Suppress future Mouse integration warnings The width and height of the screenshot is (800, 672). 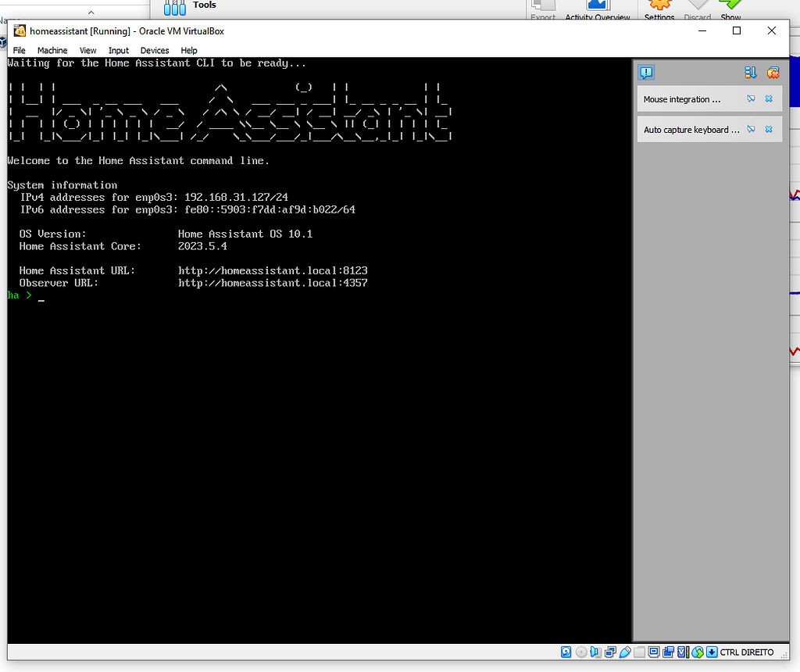click(751, 98)
